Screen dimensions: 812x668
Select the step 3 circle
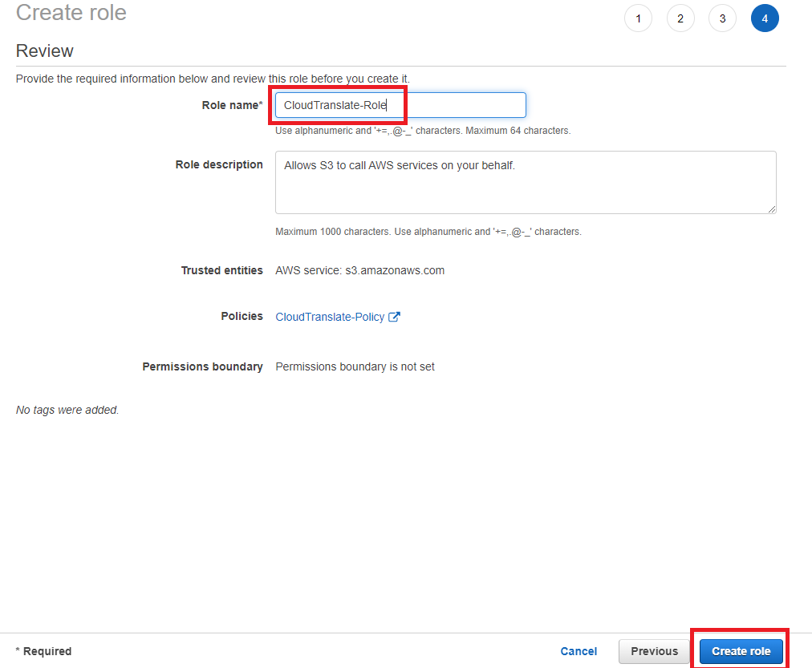(x=722, y=18)
